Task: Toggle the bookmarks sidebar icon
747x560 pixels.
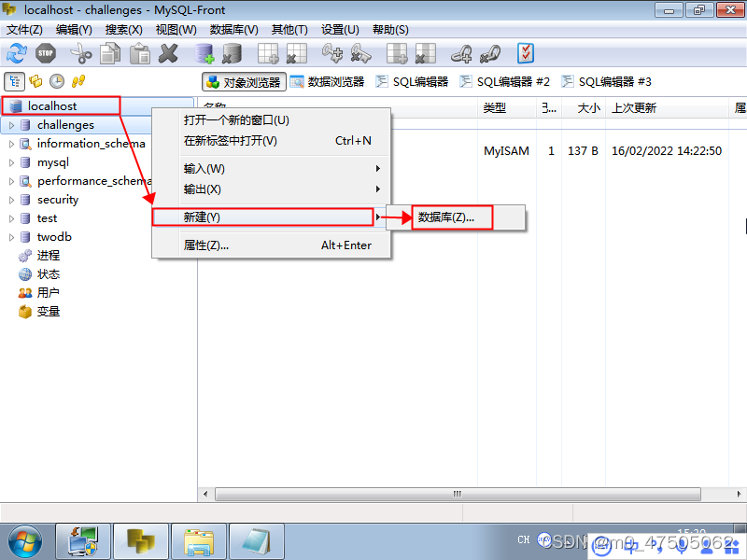Action: pyautogui.click(x=35, y=81)
